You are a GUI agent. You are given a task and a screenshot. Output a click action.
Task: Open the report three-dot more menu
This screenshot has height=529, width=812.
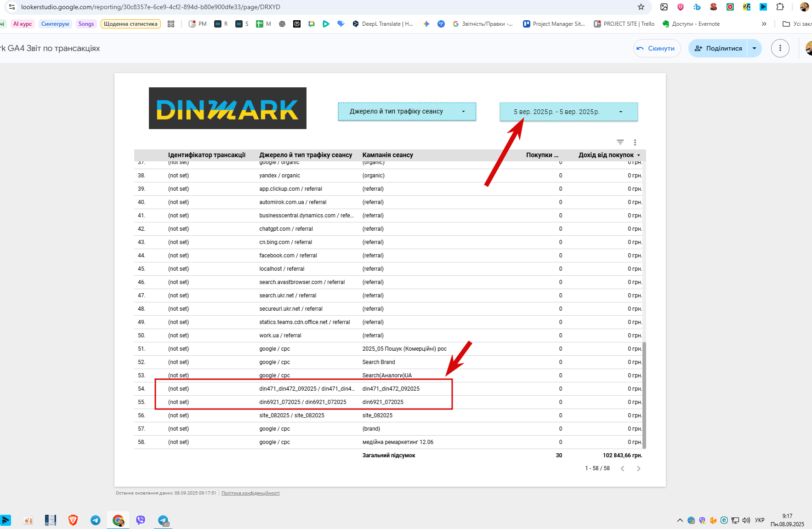(780, 48)
